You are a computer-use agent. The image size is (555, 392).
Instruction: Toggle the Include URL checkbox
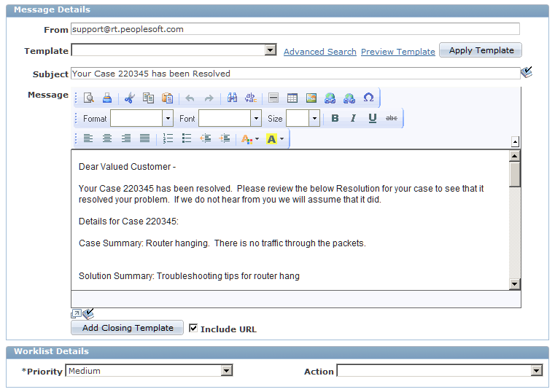click(193, 328)
